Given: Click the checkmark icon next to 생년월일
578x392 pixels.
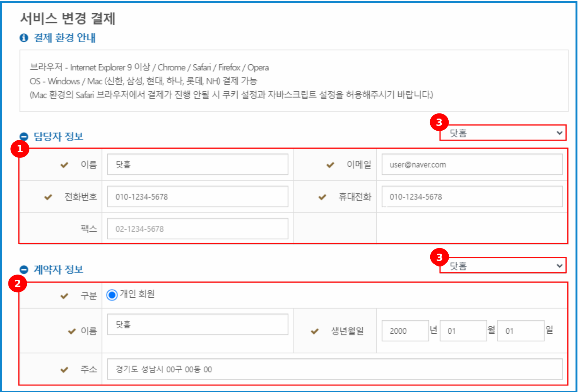Looking at the screenshot, I should point(315,331).
